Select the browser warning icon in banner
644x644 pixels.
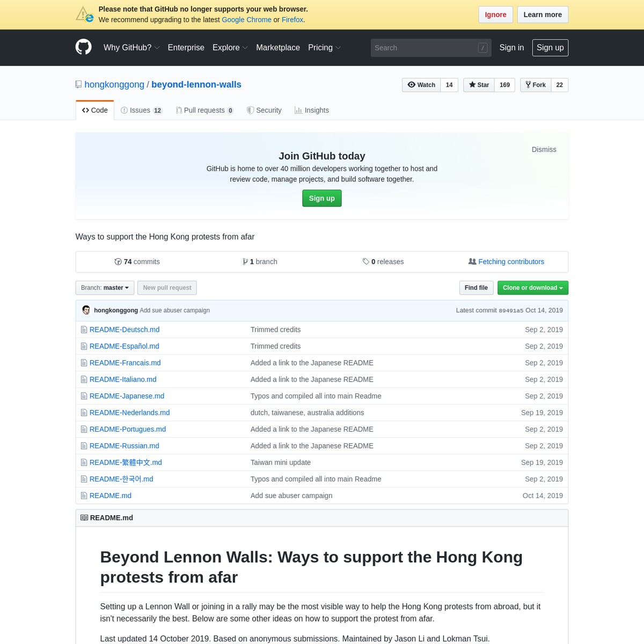coord(85,14)
